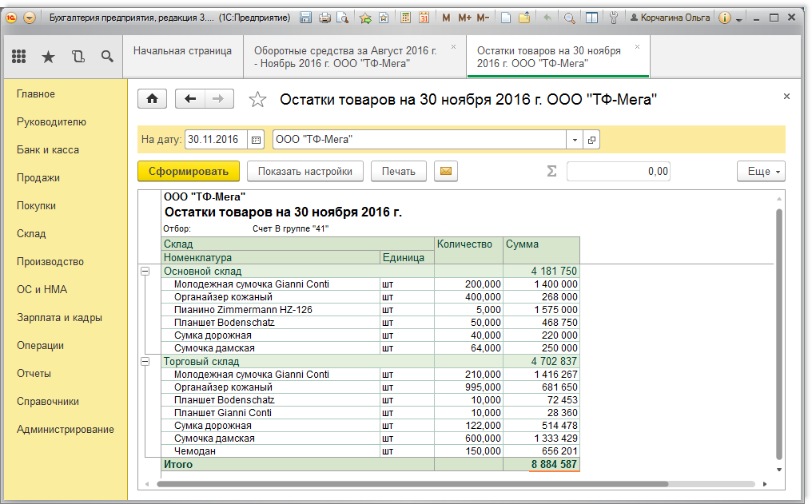Navigate back with the left arrow button
Image resolution: width=812 pixels, height=504 pixels.
(x=190, y=99)
